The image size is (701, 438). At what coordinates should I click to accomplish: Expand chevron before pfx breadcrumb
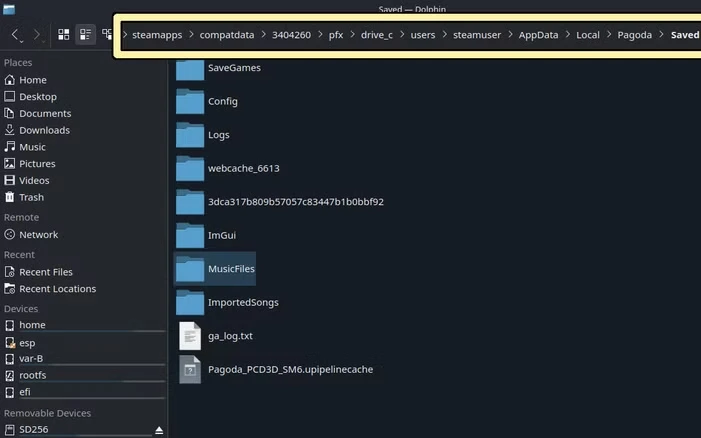pos(320,34)
